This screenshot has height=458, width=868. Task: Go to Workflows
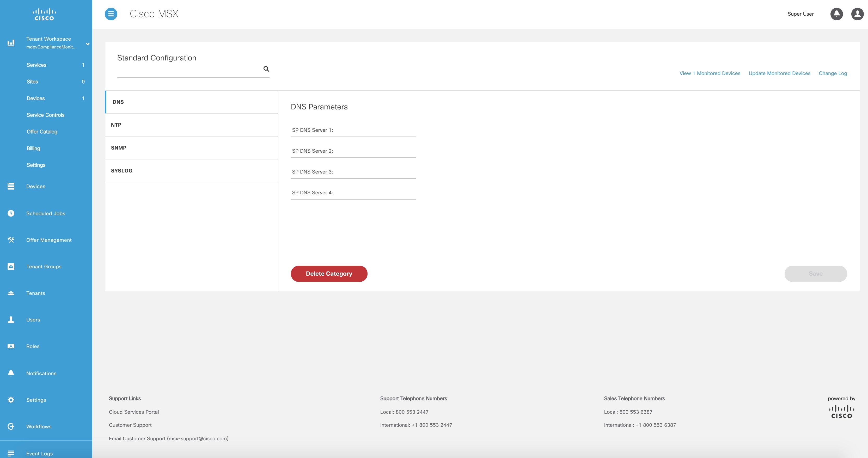(39, 427)
